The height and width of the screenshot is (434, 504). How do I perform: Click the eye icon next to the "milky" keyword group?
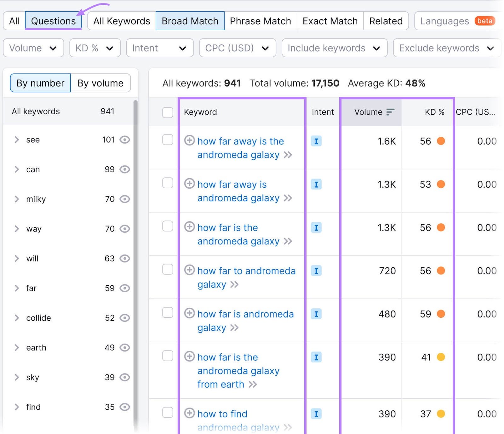(x=124, y=199)
